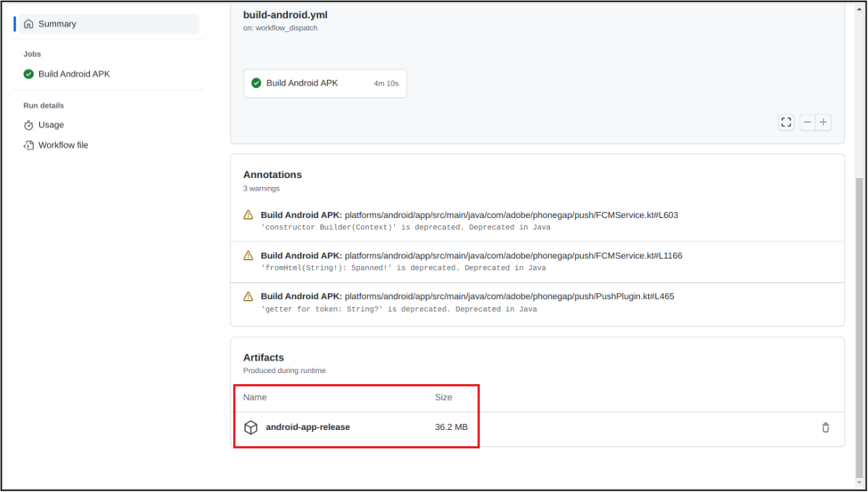Click warning icon for FCMService.kt#L1166 annotation
This screenshot has height=492, width=868.
pyautogui.click(x=249, y=256)
